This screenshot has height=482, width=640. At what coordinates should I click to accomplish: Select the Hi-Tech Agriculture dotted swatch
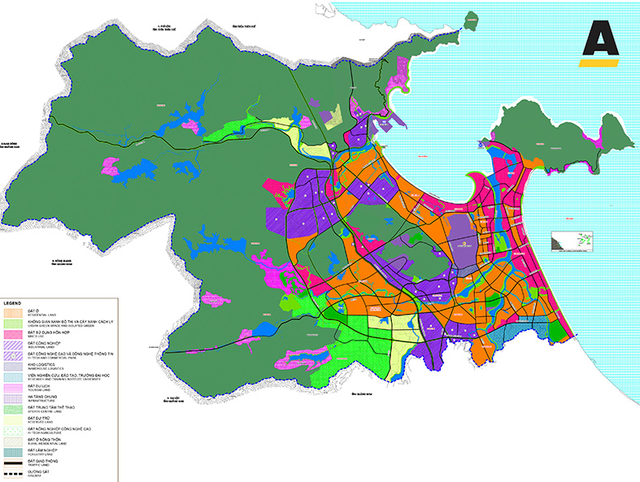[14, 431]
